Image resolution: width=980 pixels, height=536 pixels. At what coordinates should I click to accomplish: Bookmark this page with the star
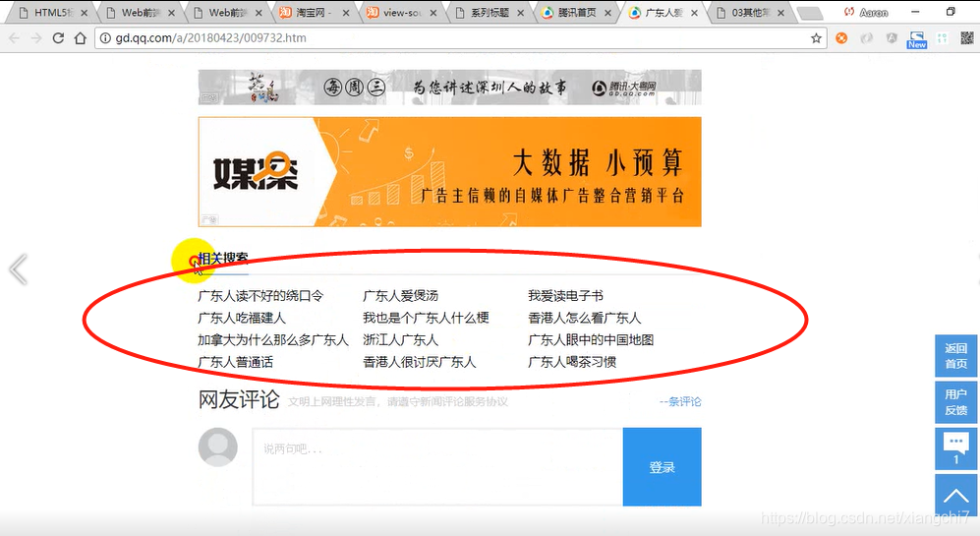click(x=816, y=38)
